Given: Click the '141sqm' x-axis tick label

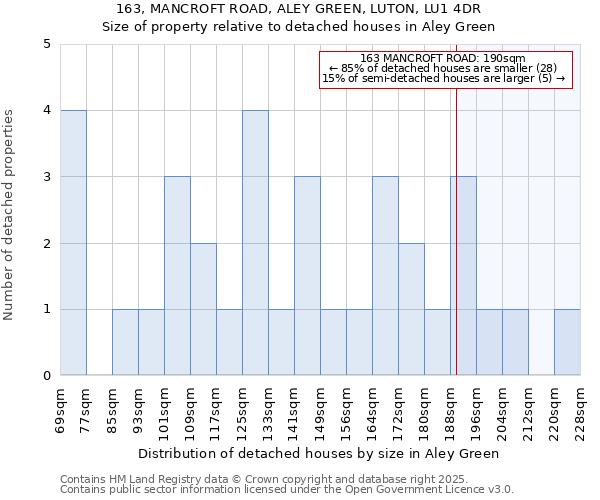Looking at the screenshot, I should 293,415.
